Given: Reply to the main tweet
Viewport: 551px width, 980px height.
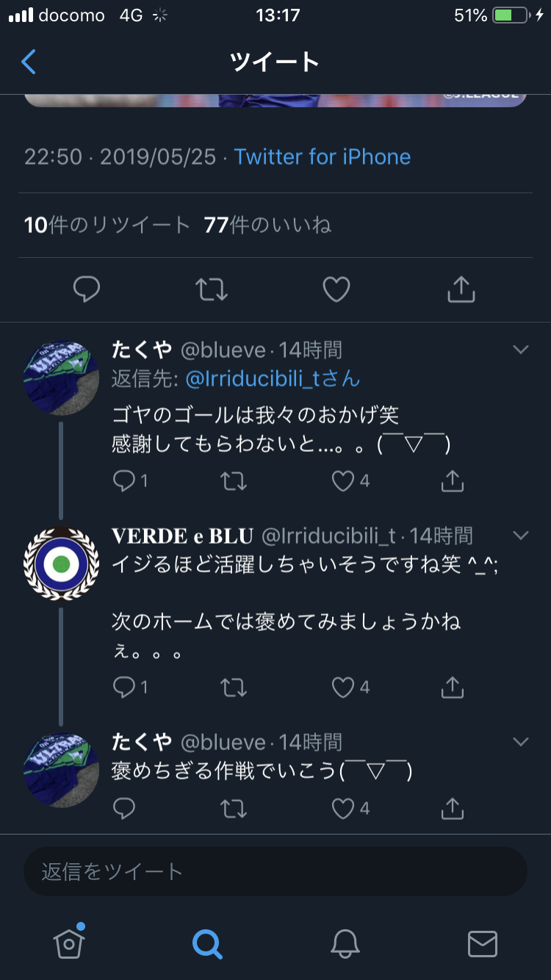Looking at the screenshot, I should (87, 290).
